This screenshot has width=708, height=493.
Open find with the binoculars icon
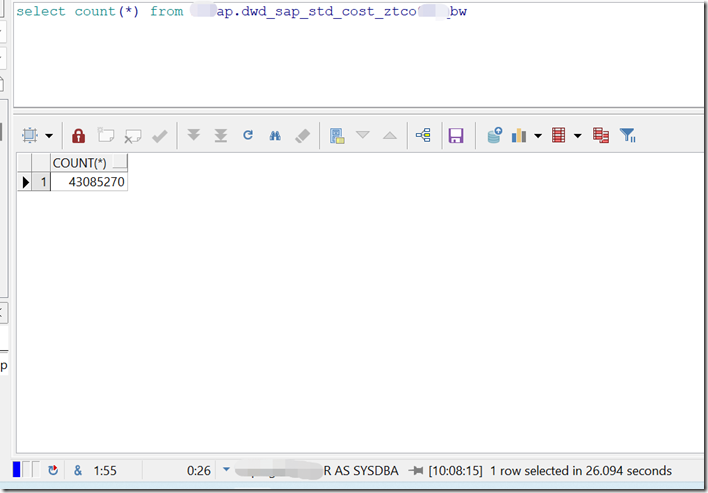(x=275, y=135)
